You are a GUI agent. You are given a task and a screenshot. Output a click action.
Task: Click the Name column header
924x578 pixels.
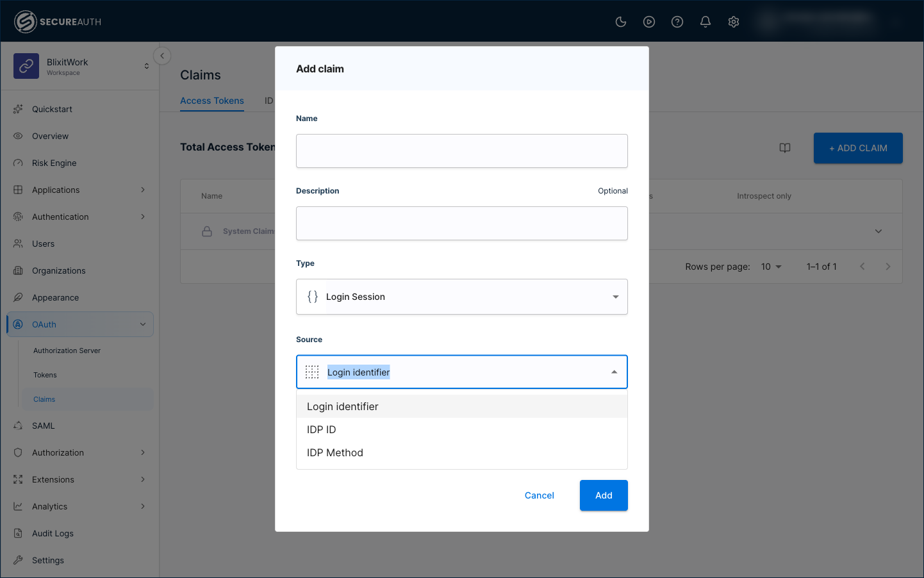point(211,196)
